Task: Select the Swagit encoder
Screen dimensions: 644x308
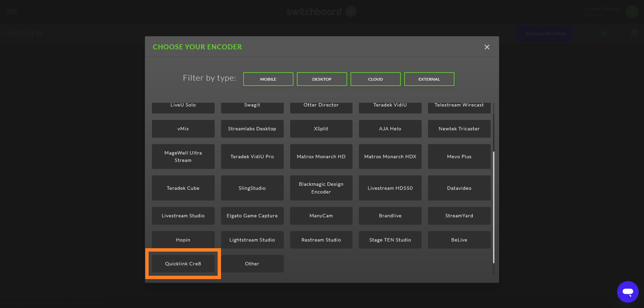Action: pyautogui.click(x=252, y=108)
